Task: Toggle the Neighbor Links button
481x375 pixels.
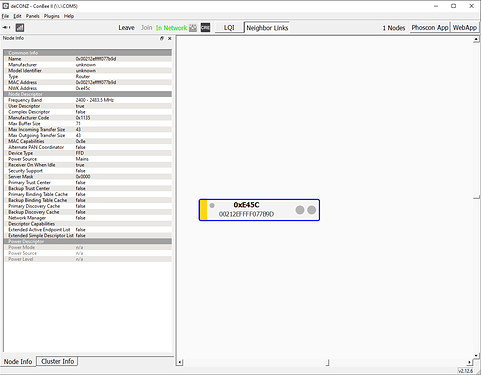Action: (267, 28)
